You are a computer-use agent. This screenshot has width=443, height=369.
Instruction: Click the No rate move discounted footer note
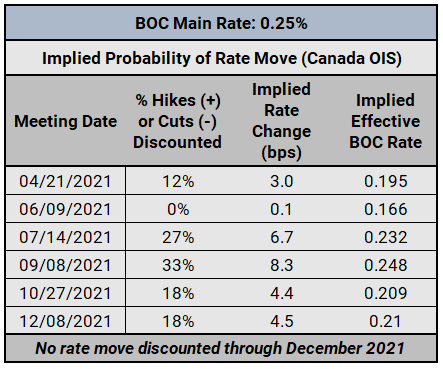[x=220, y=348]
